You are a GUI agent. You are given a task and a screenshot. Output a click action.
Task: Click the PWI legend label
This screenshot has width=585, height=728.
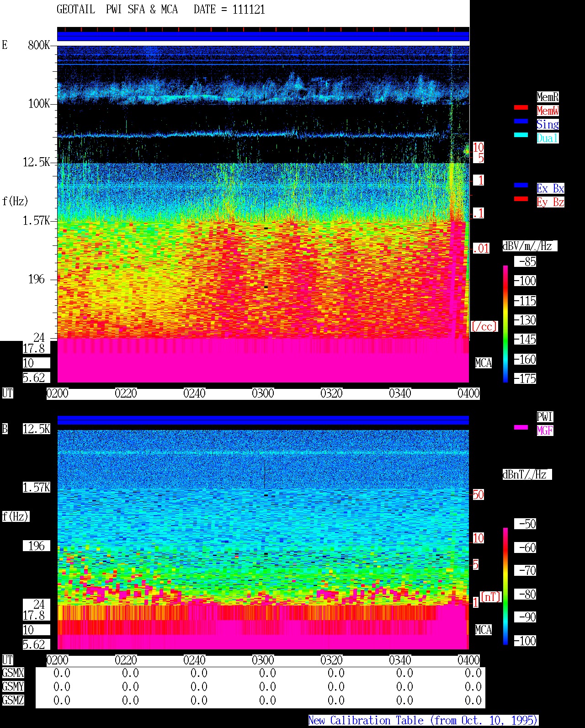pos(545,417)
